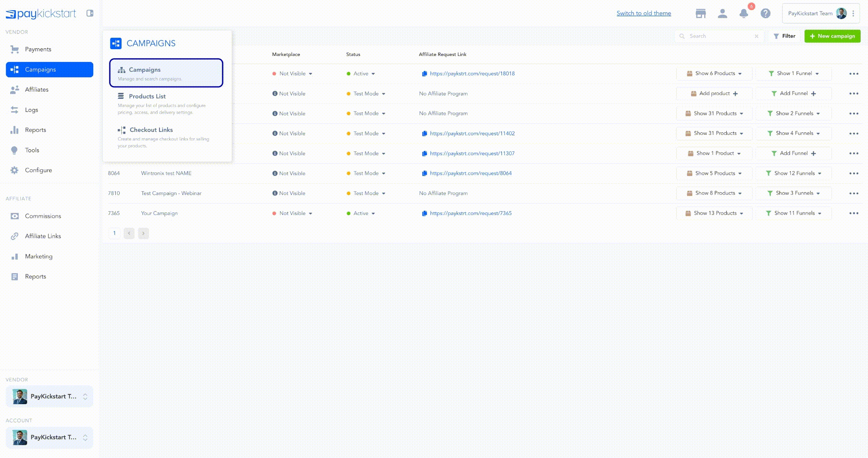Select Campaigns in the flyout menu
868x458 pixels.
click(166, 73)
